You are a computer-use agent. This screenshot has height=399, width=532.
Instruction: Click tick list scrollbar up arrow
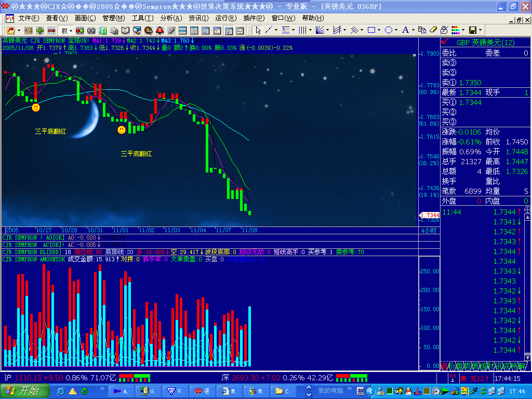pyautogui.click(x=527, y=217)
